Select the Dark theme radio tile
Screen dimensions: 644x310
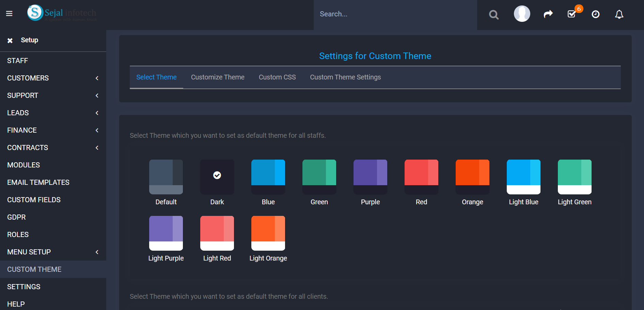click(217, 176)
